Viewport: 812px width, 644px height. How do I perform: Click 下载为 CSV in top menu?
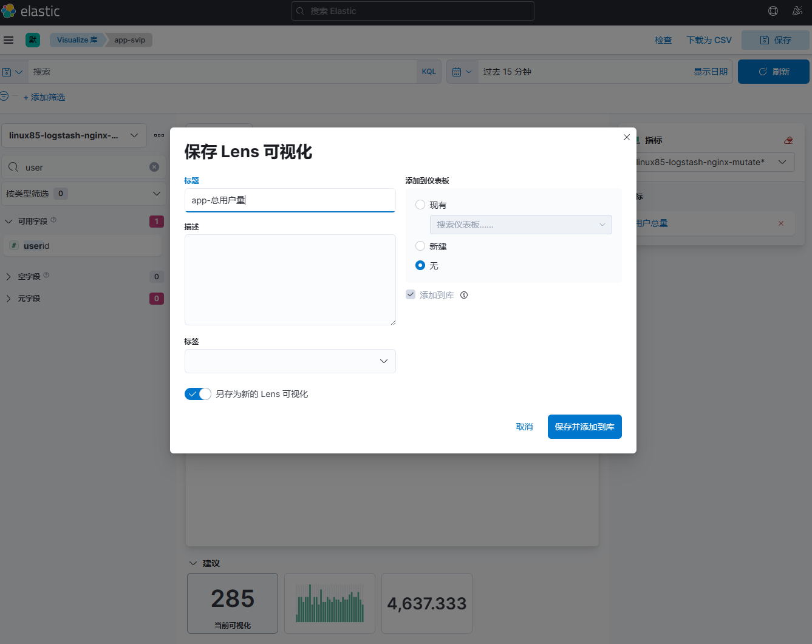pos(709,40)
